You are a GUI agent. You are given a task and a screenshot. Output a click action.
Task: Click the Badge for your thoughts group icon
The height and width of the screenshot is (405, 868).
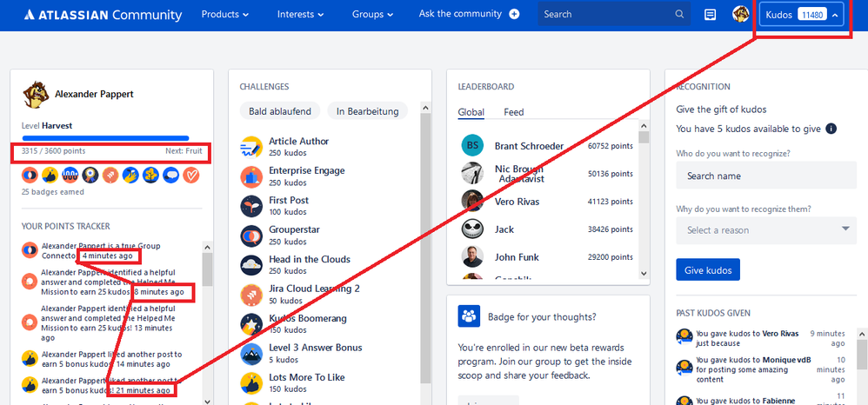point(469,316)
